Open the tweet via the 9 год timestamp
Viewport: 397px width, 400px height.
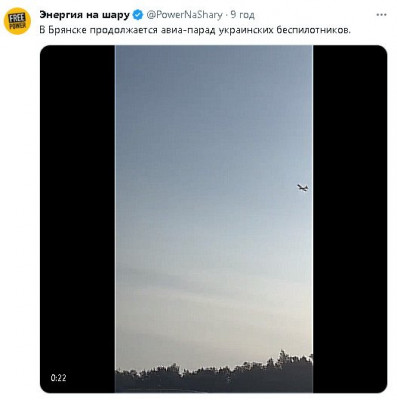point(243,15)
